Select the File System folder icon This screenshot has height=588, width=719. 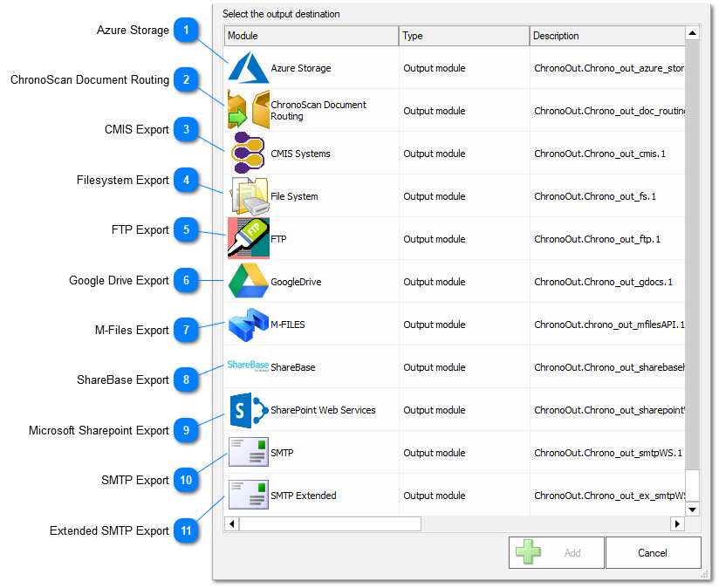[250, 196]
